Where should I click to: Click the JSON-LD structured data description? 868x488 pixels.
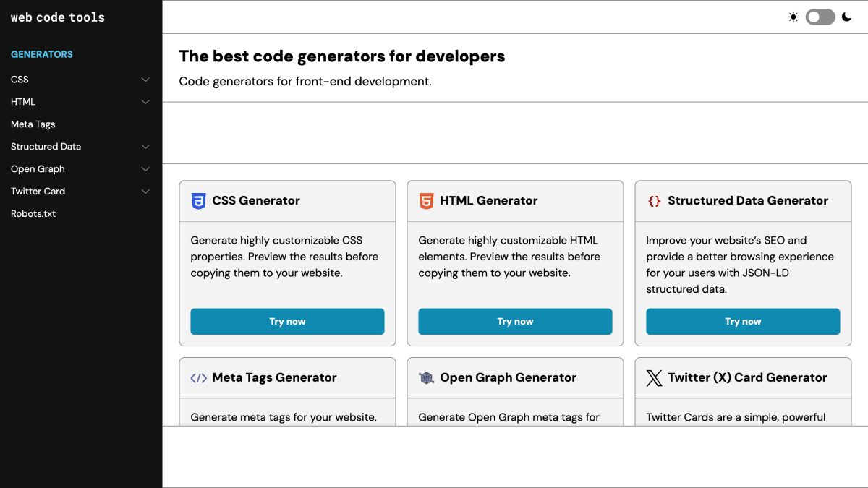pos(740,265)
